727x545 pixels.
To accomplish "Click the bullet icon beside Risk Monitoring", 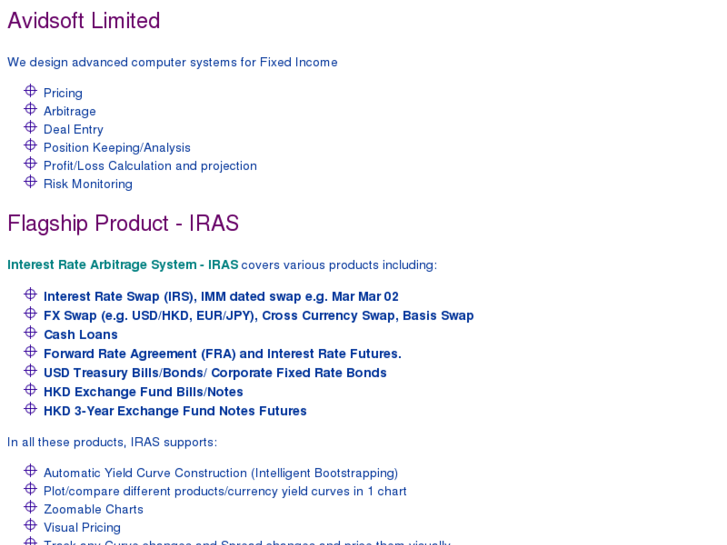I will pyautogui.click(x=30, y=181).
